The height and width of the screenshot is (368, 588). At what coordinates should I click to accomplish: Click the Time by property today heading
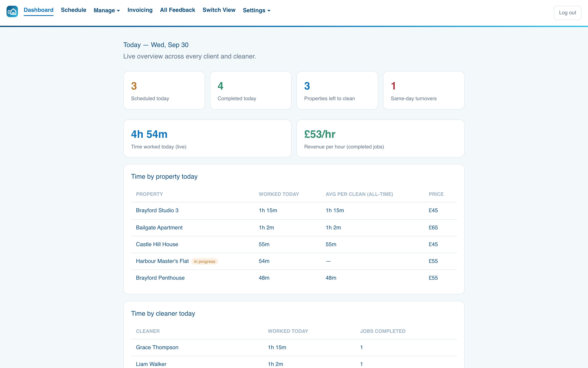pyautogui.click(x=164, y=176)
